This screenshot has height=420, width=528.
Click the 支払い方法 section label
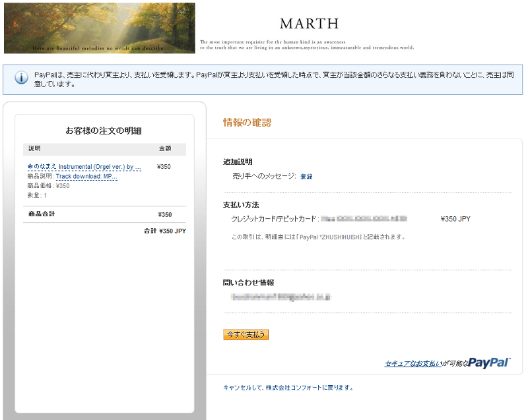(241, 205)
